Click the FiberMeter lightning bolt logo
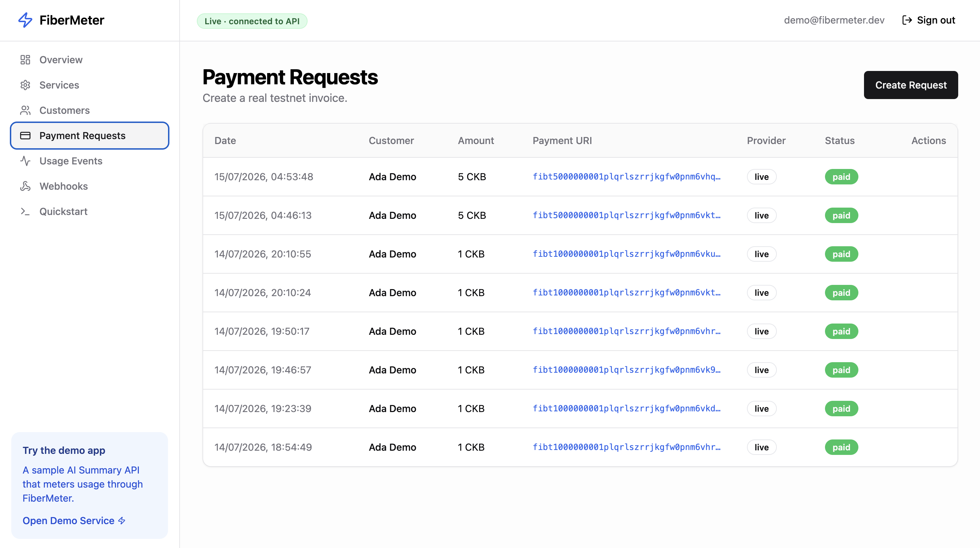 26,20
